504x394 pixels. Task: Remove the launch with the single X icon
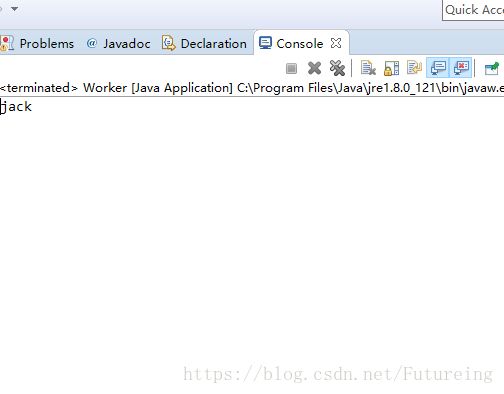[x=314, y=68]
